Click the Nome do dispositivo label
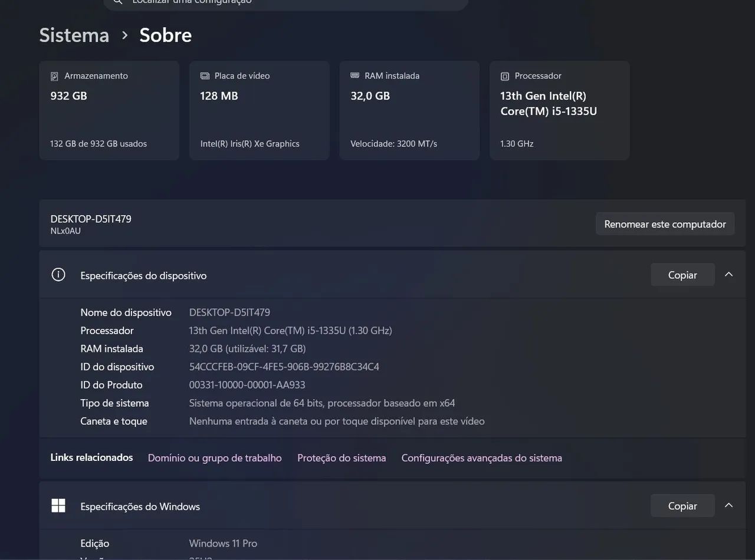This screenshot has height=560, width=755. pos(126,312)
